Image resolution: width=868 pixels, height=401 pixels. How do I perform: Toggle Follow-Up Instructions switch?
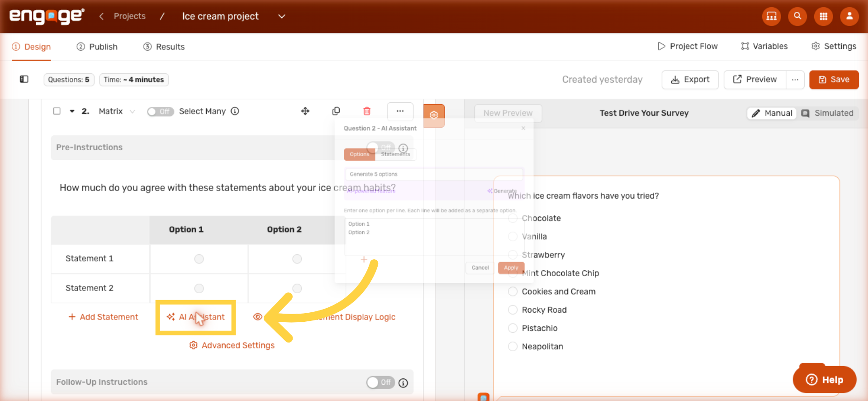(380, 382)
